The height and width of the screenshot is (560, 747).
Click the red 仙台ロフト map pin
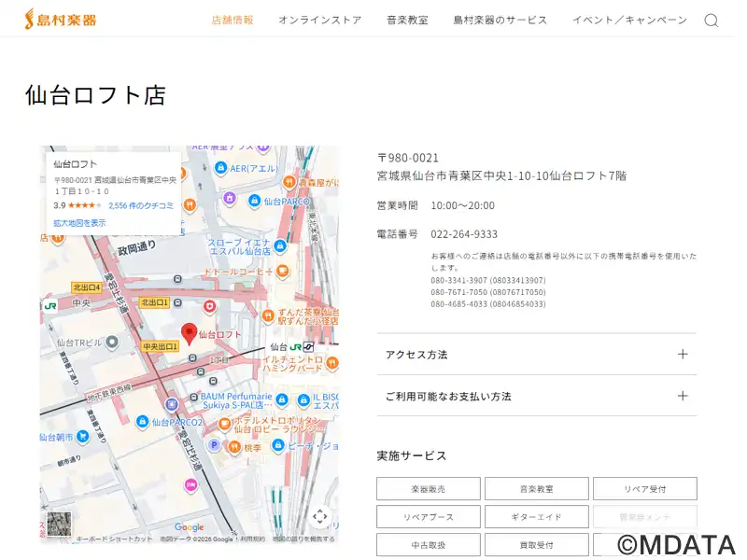(x=189, y=333)
